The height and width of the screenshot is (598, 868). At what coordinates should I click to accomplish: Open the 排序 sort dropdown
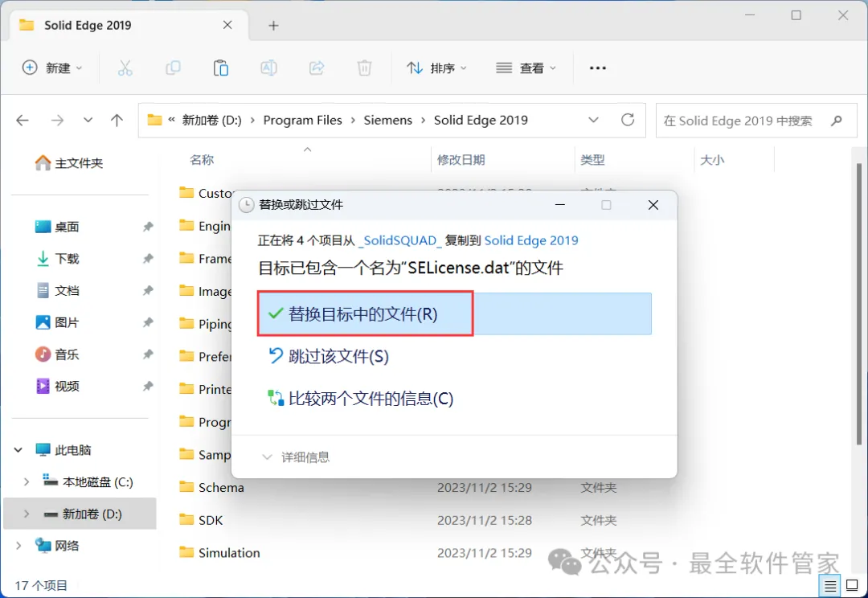coord(436,68)
